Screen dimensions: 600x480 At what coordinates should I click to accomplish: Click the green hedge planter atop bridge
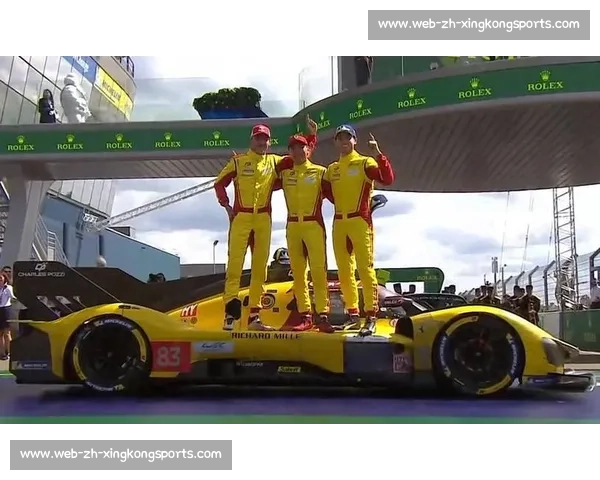[230, 101]
